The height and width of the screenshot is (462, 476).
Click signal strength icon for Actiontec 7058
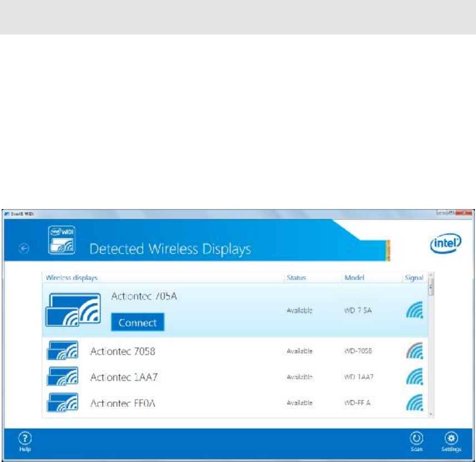(415, 351)
